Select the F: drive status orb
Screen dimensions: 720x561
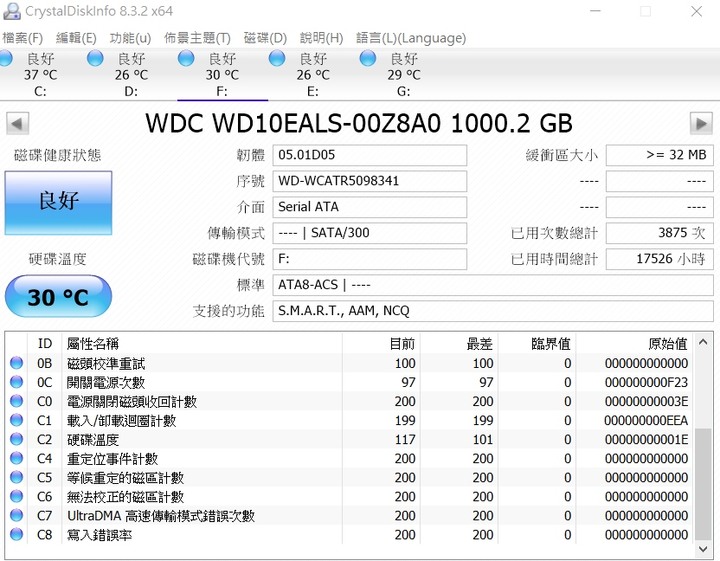(186, 59)
